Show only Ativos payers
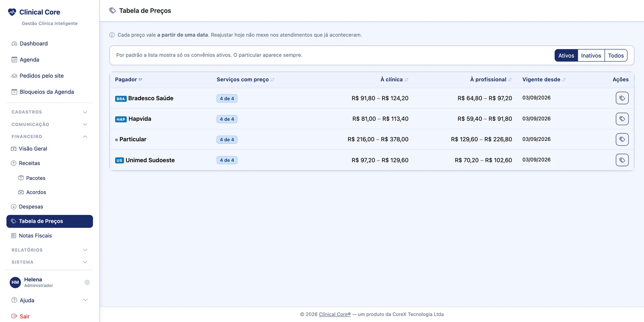 tap(566, 55)
